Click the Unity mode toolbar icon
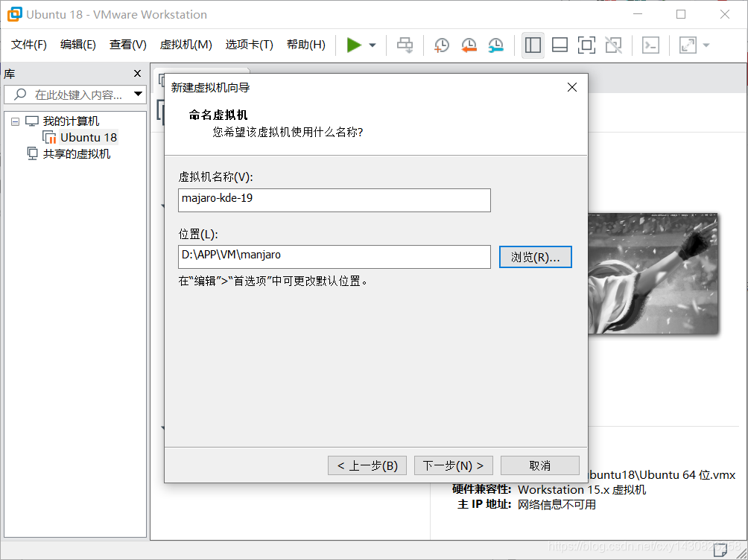Screen dimensions: 748x560 click(x=613, y=45)
